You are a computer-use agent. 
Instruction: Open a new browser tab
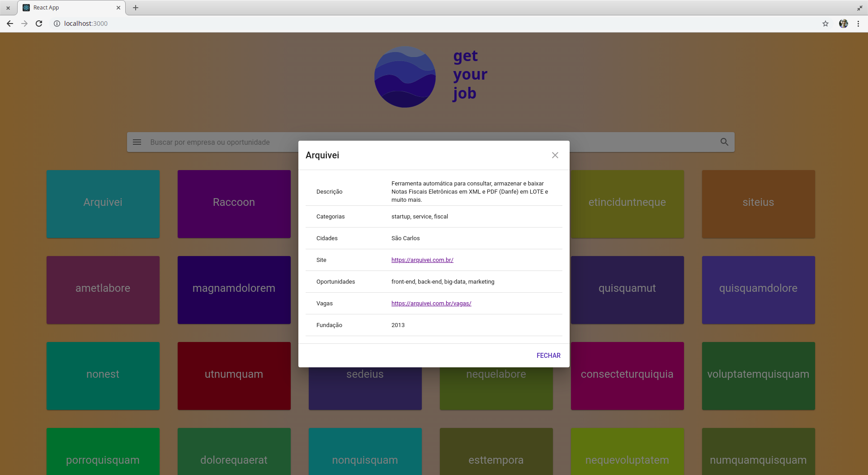pyautogui.click(x=136, y=8)
